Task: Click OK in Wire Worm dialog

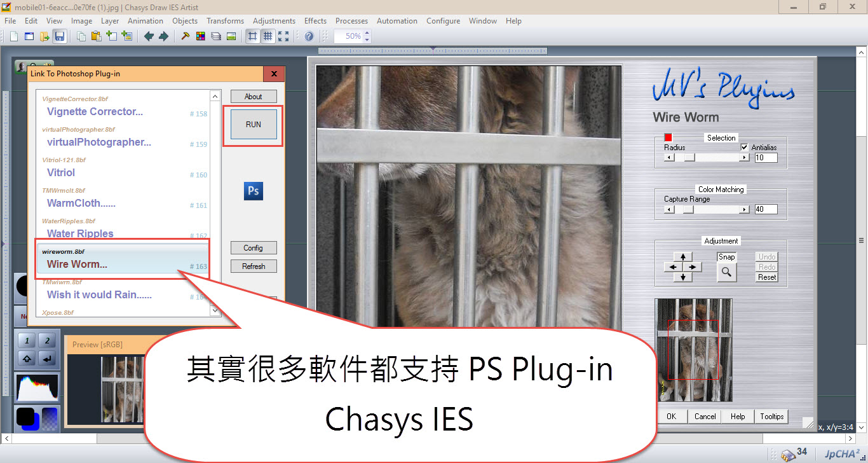Action: coord(672,417)
